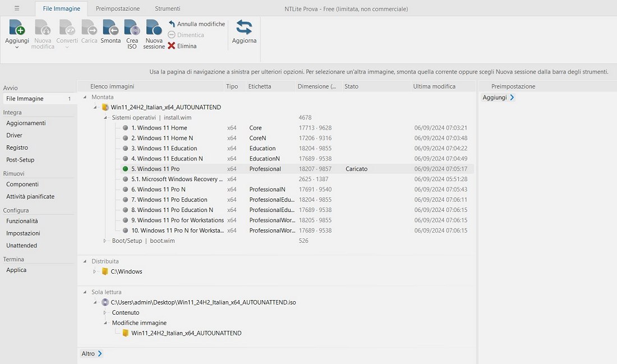617x364 pixels.
Task: Click status dot of Windows 11 Home
Action: tap(126, 128)
